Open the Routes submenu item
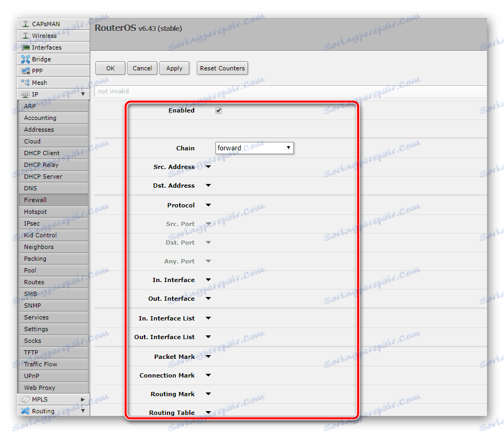Screen dimensions: 504x433 coord(53,282)
